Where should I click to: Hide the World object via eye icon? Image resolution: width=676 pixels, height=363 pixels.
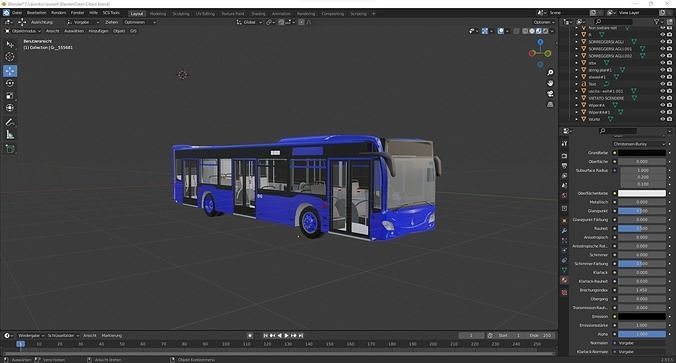[663, 119]
